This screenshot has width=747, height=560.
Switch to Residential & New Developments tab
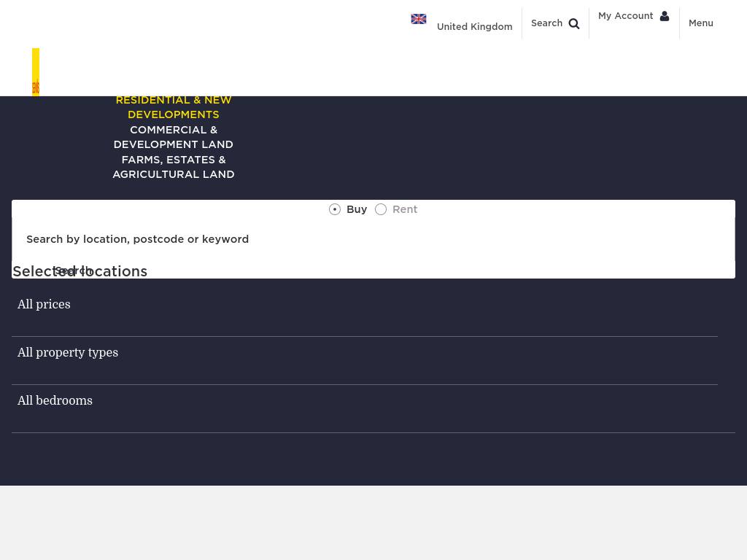click(x=174, y=107)
